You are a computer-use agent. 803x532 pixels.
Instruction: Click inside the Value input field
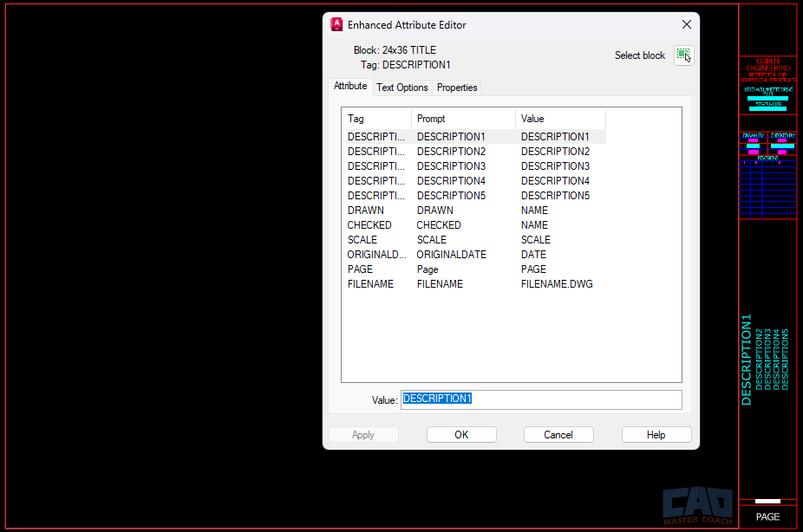point(538,399)
